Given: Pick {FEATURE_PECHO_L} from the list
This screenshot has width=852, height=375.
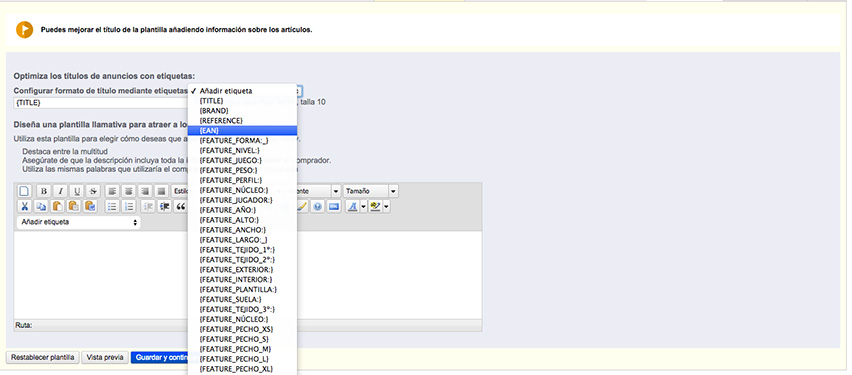Looking at the screenshot, I should 242,359.
